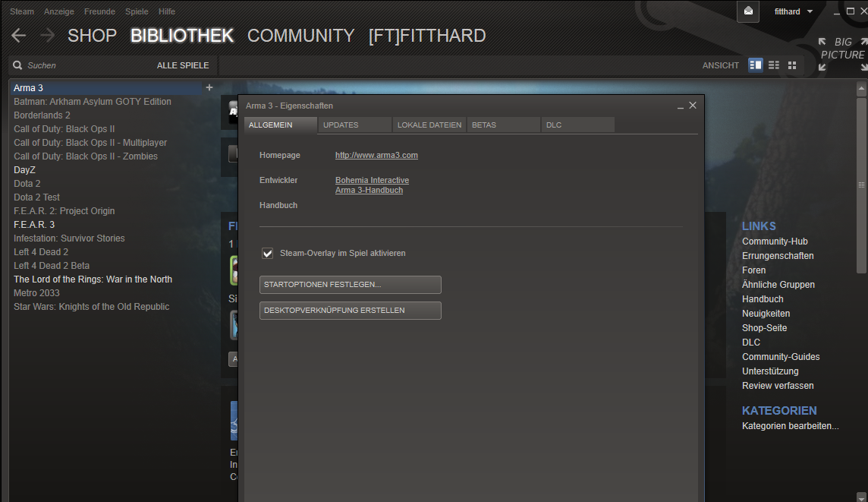
Task: Select DayZ in the game list
Action: point(24,170)
